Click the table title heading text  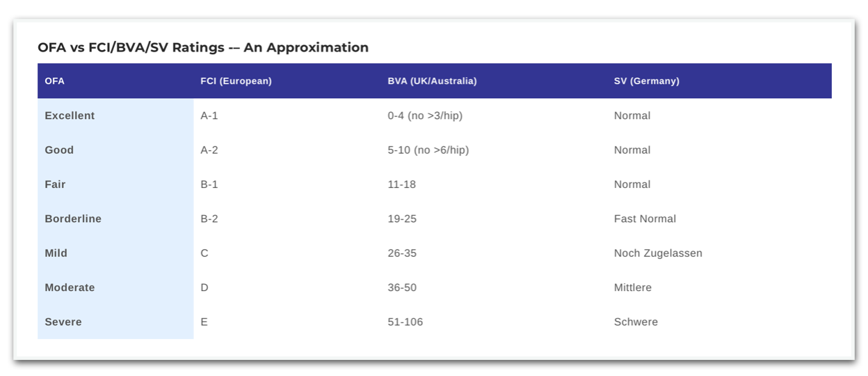(x=203, y=47)
